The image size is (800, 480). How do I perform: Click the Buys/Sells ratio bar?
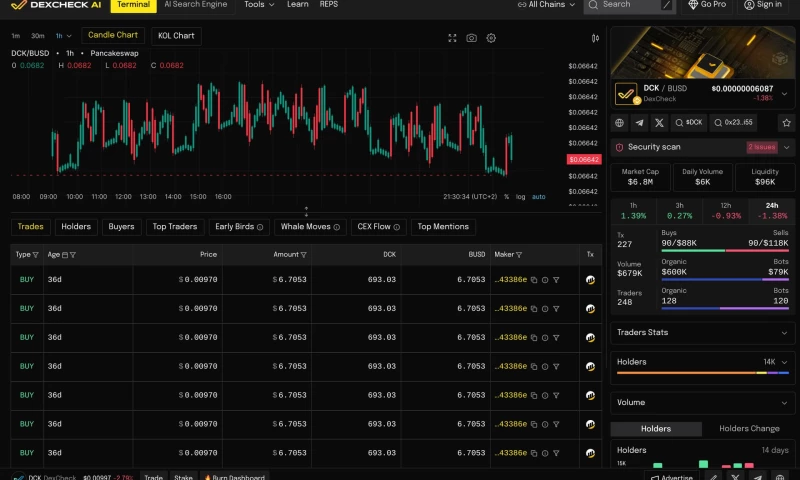point(724,250)
